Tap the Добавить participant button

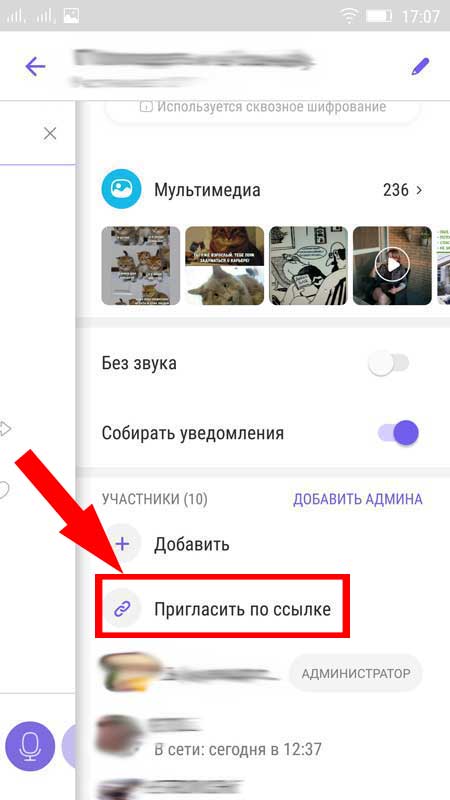[192, 544]
